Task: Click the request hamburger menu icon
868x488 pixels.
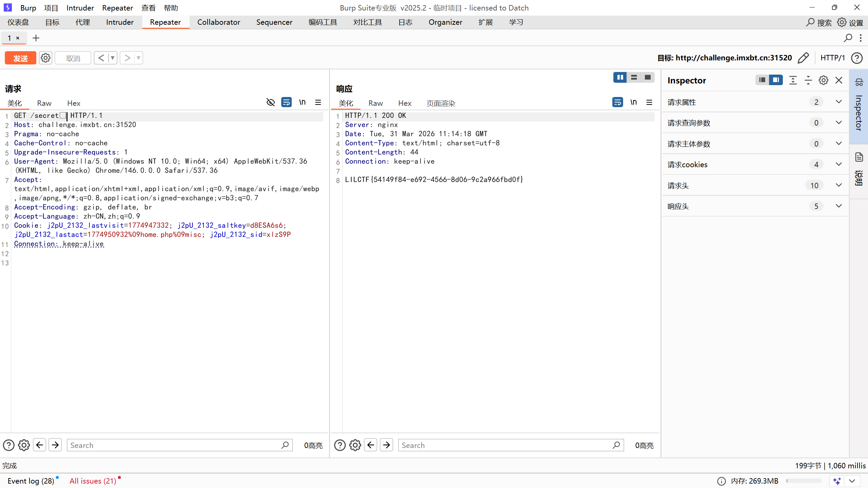Action: pos(318,102)
